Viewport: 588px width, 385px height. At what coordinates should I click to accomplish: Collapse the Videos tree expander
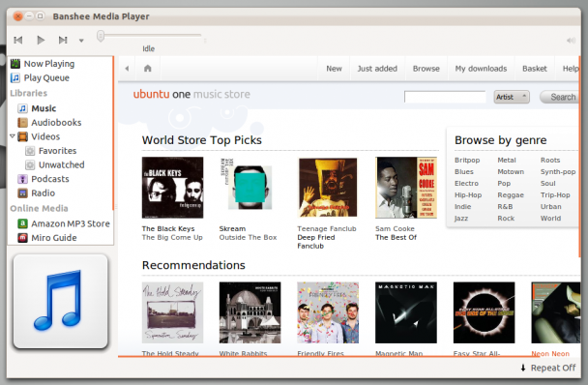(x=13, y=136)
